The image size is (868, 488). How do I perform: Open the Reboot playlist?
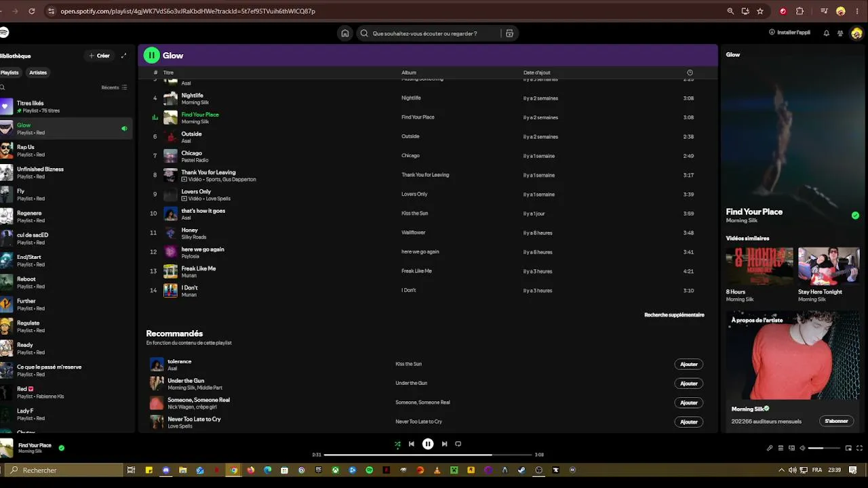[64, 282]
